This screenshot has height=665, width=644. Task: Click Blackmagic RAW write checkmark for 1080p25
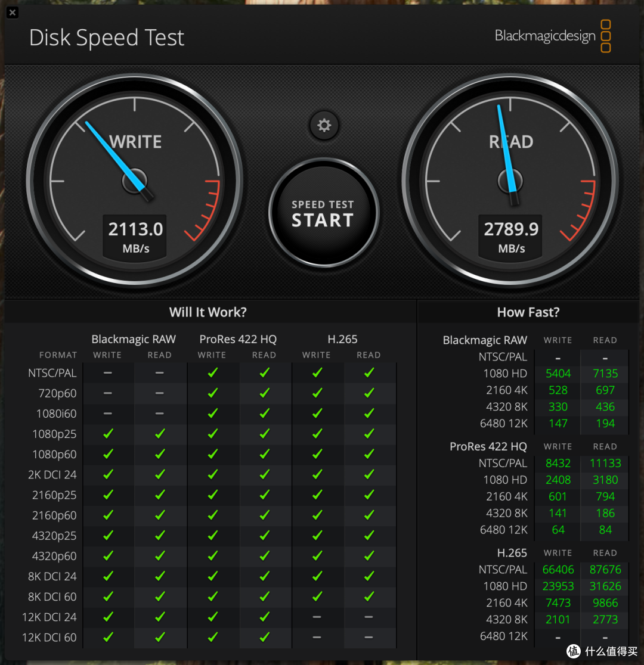(109, 434)
